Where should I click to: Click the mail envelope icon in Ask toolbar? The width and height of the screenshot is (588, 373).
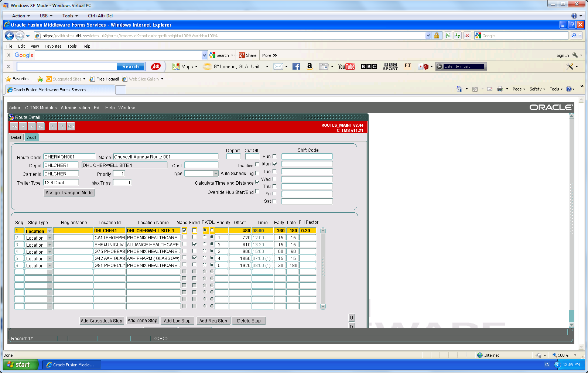(278, 66)
